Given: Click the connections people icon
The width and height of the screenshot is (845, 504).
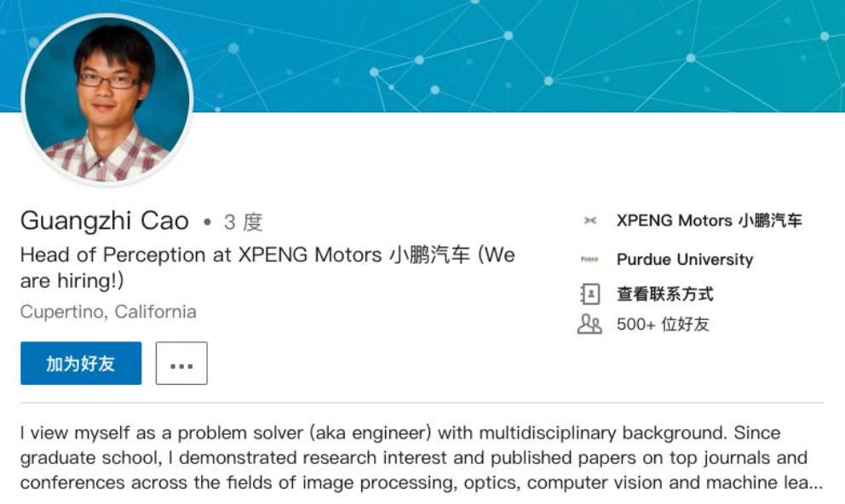Looking at the screenshot, I should coord(589,324).
